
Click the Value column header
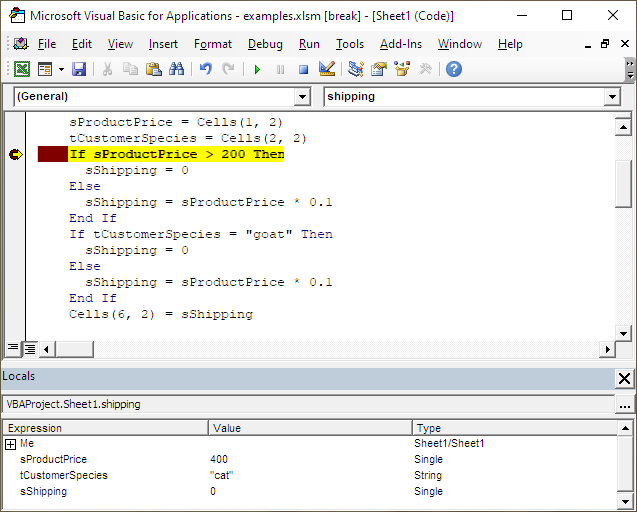[x=310, y=428]
